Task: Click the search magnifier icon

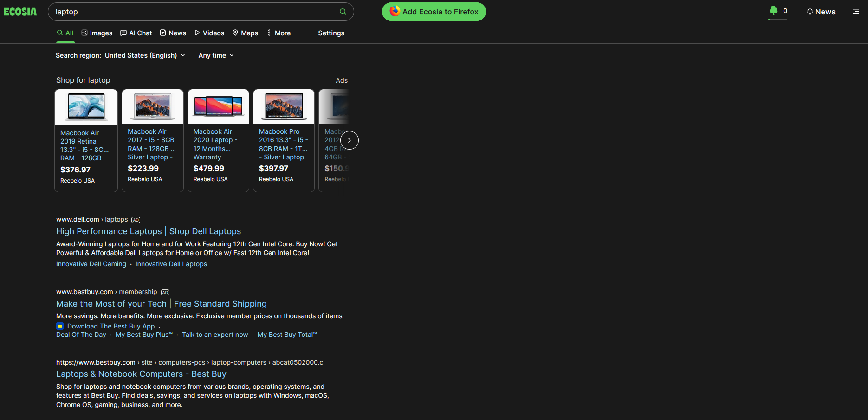Action: pyautogui.click(x=343, y=12)
